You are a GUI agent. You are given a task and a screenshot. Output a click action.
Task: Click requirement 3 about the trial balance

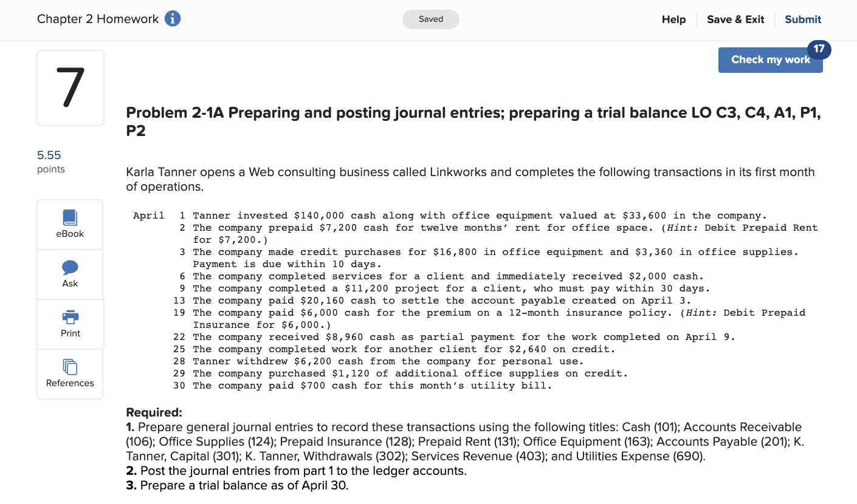pos(238,485)
